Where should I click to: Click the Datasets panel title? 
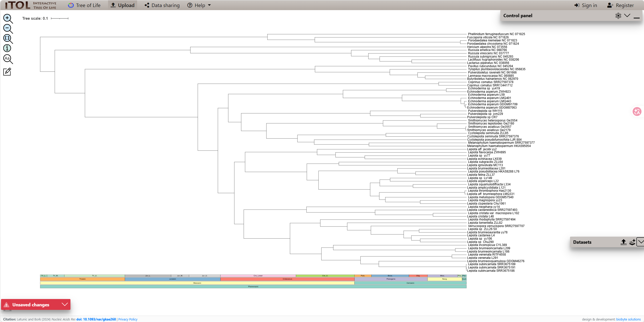click(x=582, y=242)
